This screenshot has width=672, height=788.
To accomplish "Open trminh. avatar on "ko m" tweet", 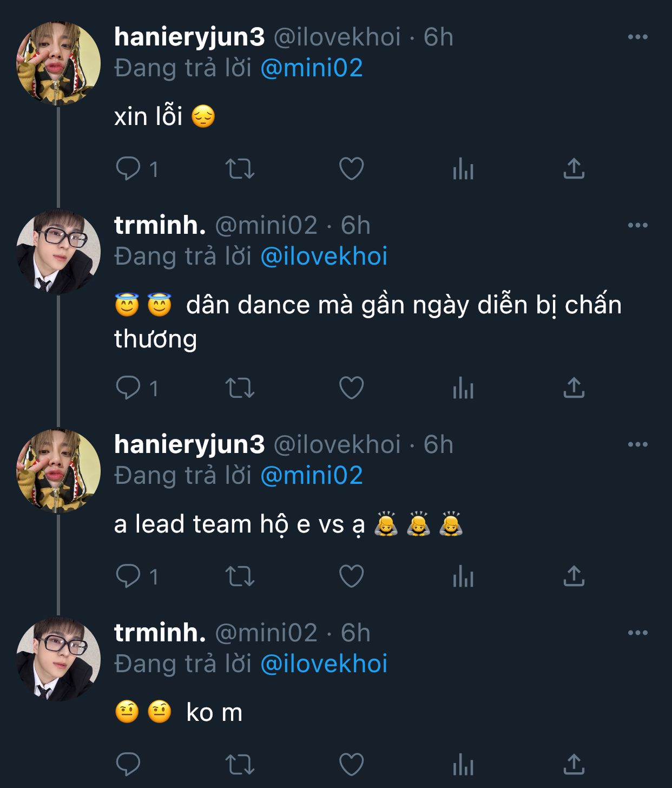I will (x=58, y=659).
